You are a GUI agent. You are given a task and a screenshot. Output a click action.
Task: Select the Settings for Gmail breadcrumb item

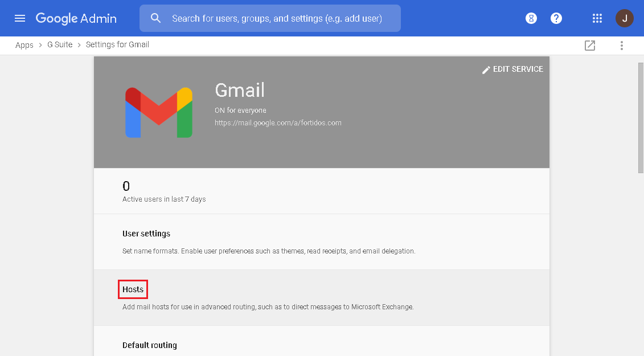(117, 44)
